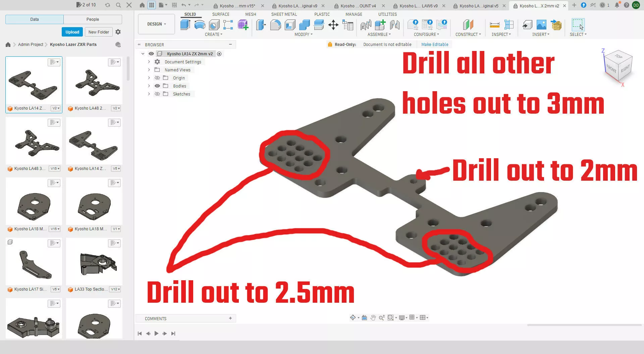Select the Extrude tool in Create

(x=185, y=25)
